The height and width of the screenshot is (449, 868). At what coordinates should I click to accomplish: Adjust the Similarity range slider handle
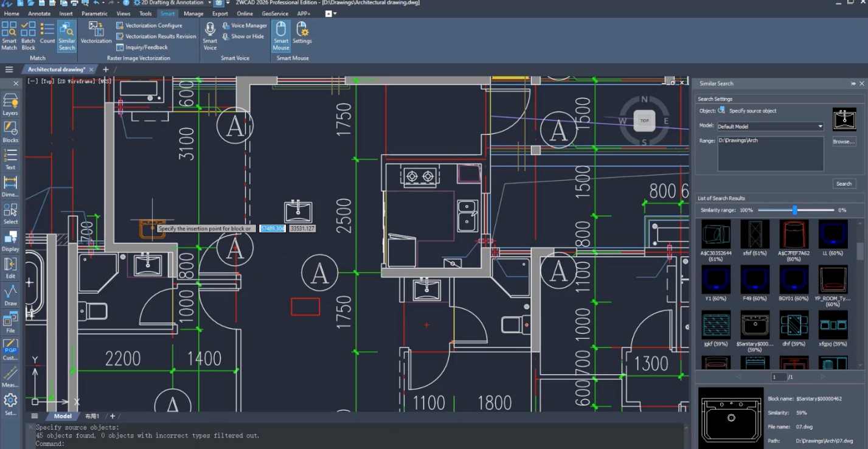794,210
